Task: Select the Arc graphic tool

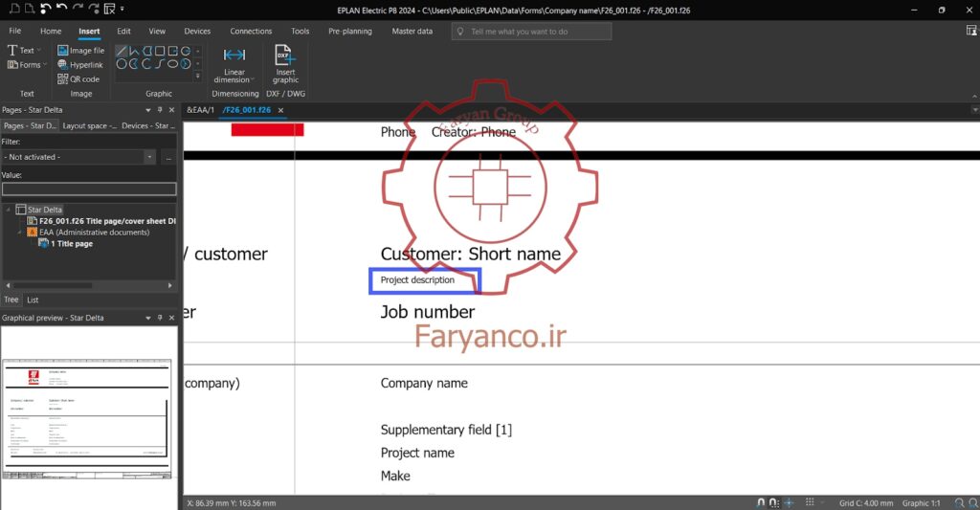Action: click(146, 64)
